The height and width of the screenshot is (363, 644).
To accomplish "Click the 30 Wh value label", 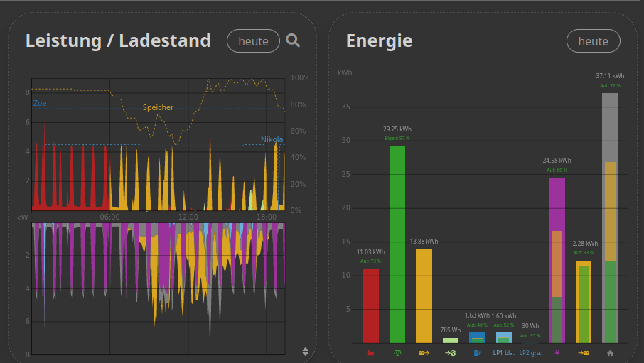I will 530,326.
